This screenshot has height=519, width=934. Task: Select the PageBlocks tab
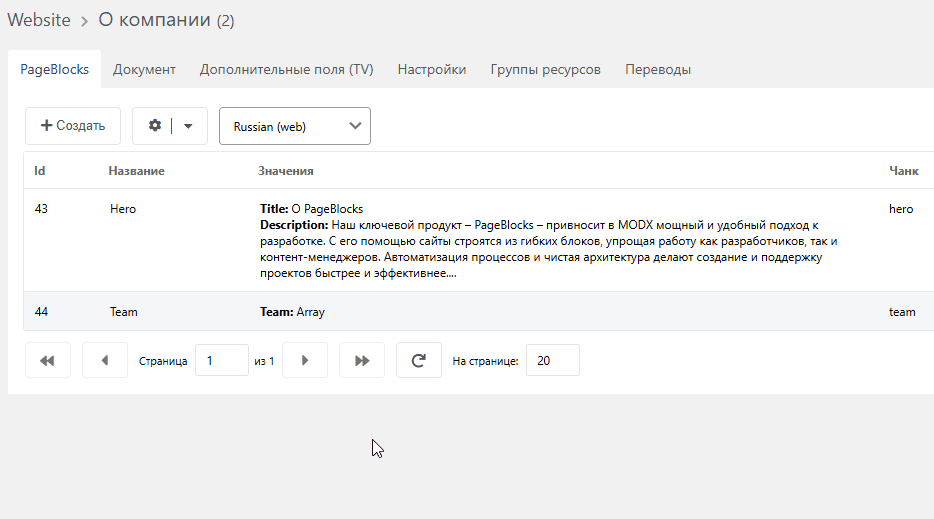pos(54,69)
